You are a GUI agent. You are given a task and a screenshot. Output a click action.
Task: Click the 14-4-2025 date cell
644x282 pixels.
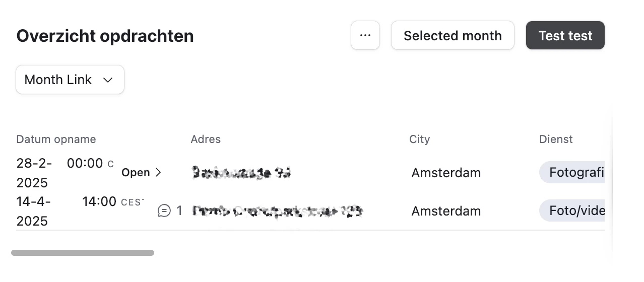pyautogui.click(x=33, y=211)
